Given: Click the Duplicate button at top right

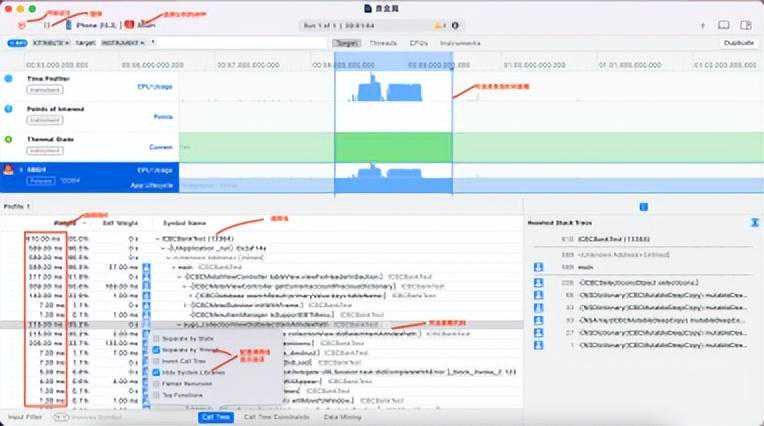Looking at the screenshot, I should (x=738, y=43).
